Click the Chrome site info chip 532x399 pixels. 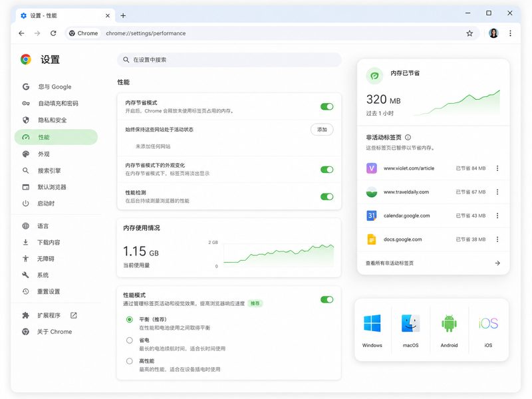[84, 33]
